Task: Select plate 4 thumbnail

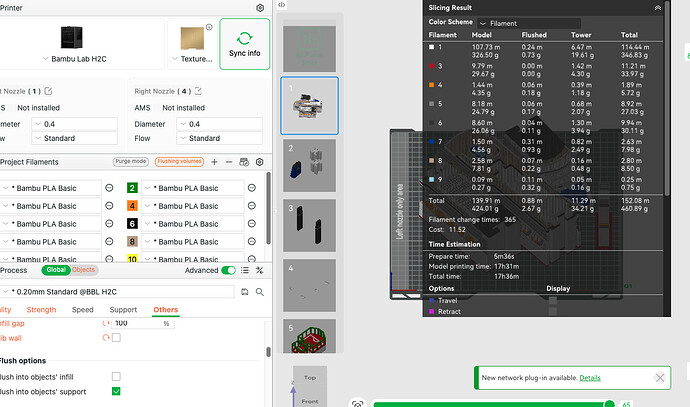Action: tap(309, 285)
